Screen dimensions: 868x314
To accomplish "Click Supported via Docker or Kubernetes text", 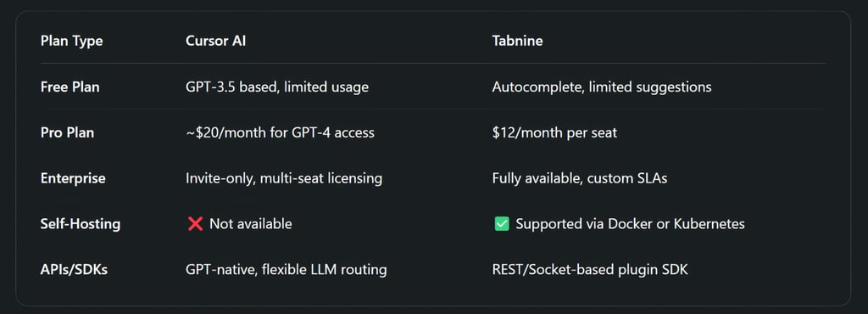I will click(630, 224).
